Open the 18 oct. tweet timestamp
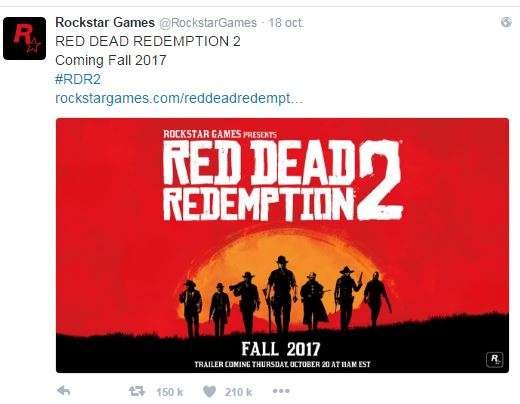520x404 pixels. click(286, 23)
